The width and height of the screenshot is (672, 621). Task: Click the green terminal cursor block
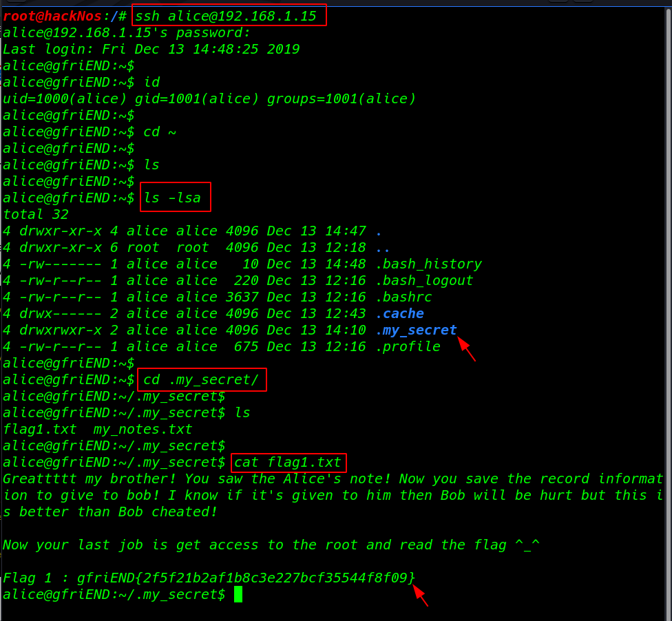tap(238, 594)
